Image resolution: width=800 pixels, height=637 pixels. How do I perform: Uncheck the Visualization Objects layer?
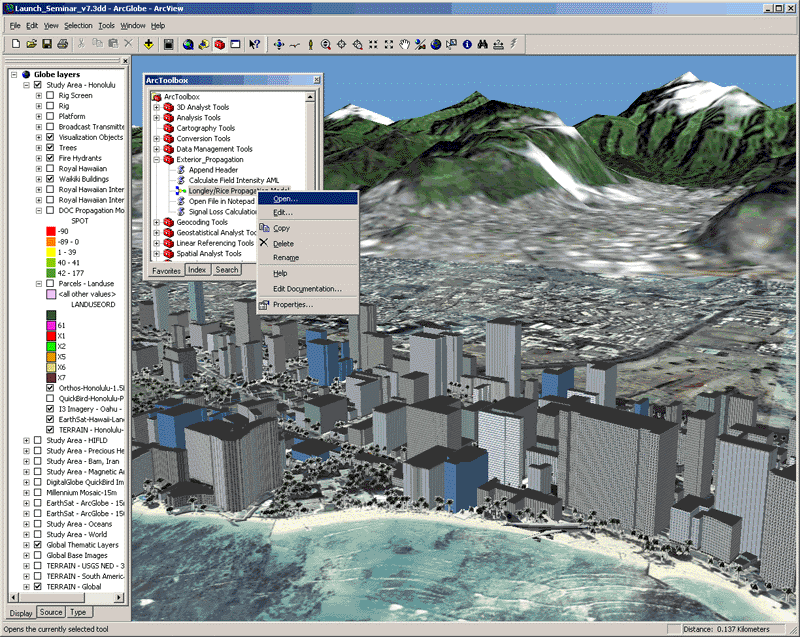point(50,137)
